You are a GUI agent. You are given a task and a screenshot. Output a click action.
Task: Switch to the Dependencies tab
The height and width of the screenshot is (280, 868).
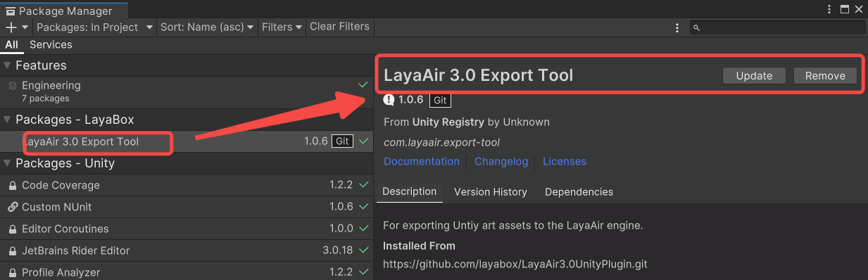[x=579, y=192]
